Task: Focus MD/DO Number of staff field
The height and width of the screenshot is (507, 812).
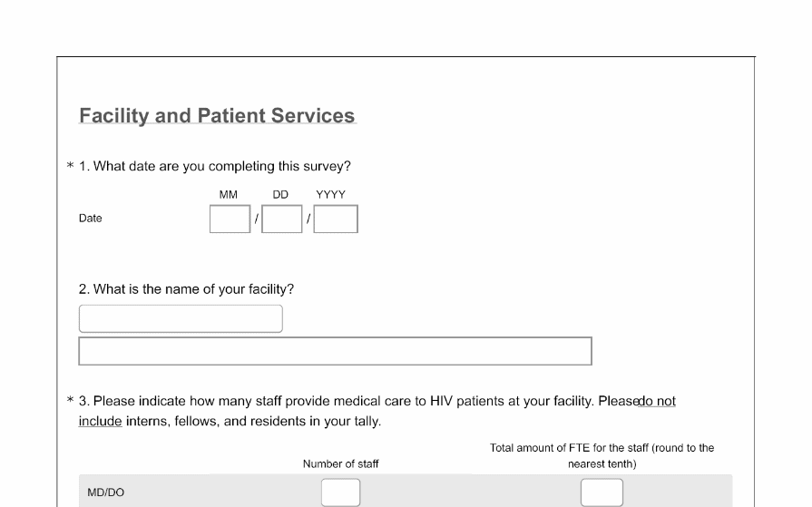Action: point(340,492)
